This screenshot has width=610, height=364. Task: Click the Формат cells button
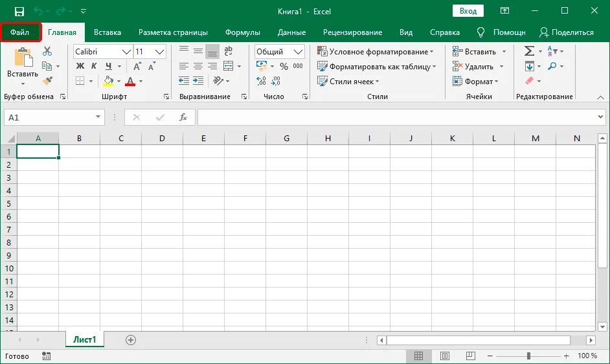click(x=475, y=82)
